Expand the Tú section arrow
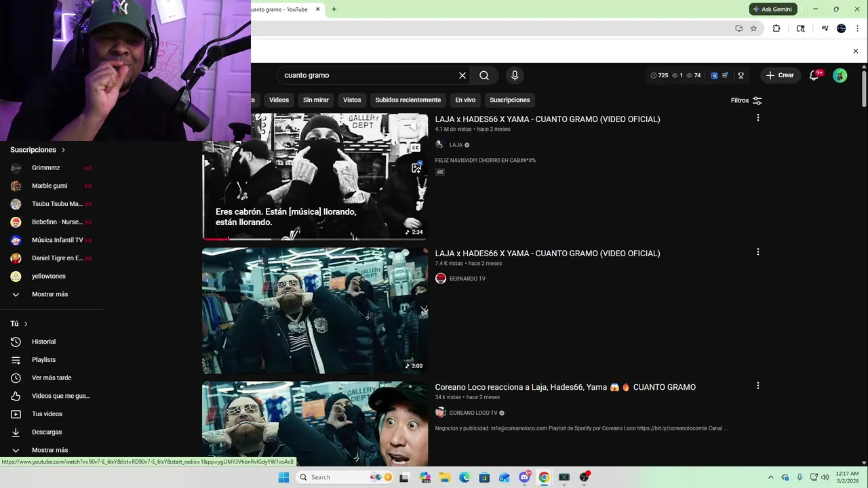The height and width of the screenshot is (488, 868). pyautogui.click(x=26, y=324)
